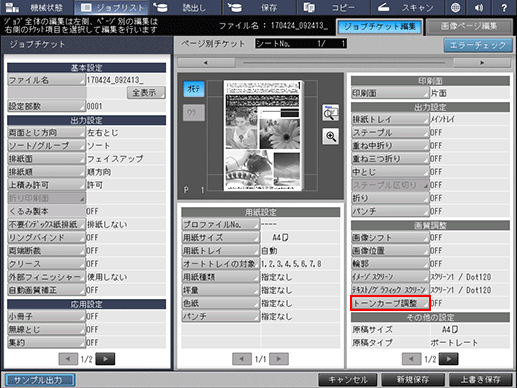The image size is (517, 388).
Task: Open the 設定部数 copies setting
Action: [x=46, y=106]
